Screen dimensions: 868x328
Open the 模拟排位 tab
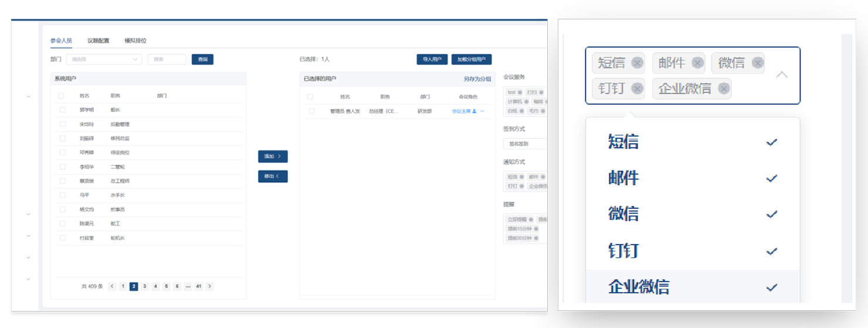135,41
